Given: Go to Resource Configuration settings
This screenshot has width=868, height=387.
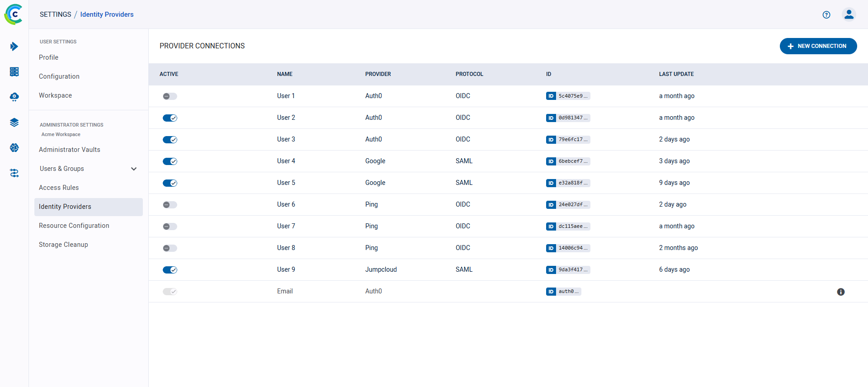Looking at the screenshot, I should click(74, 226).
